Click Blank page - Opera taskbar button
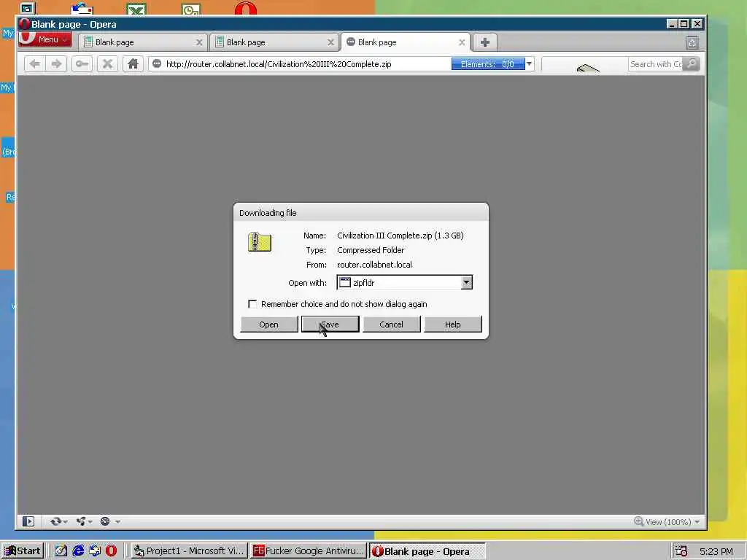 pos(427,551)
